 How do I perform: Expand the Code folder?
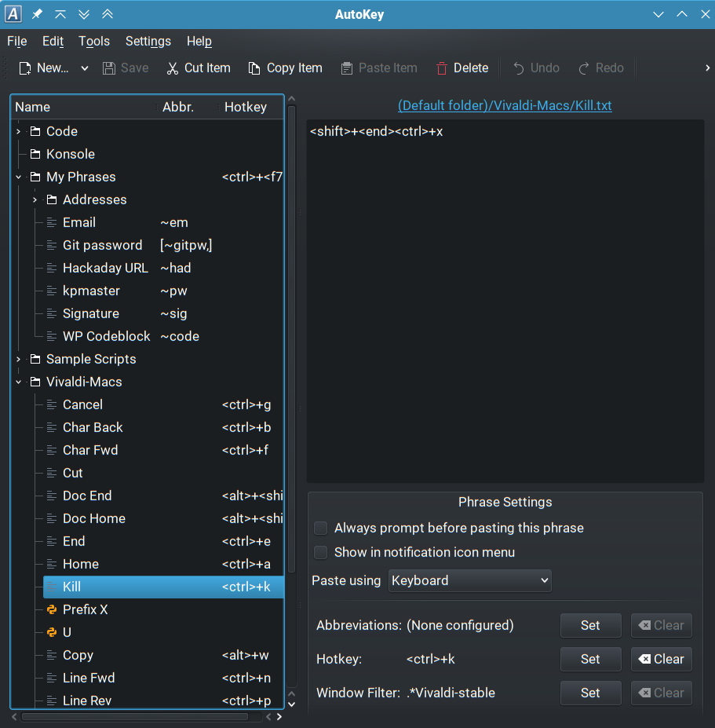19,131
